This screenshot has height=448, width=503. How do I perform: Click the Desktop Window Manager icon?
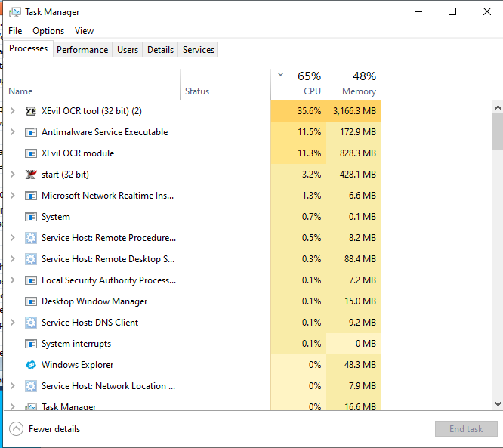pyautogui.click(x=31, y=301)
